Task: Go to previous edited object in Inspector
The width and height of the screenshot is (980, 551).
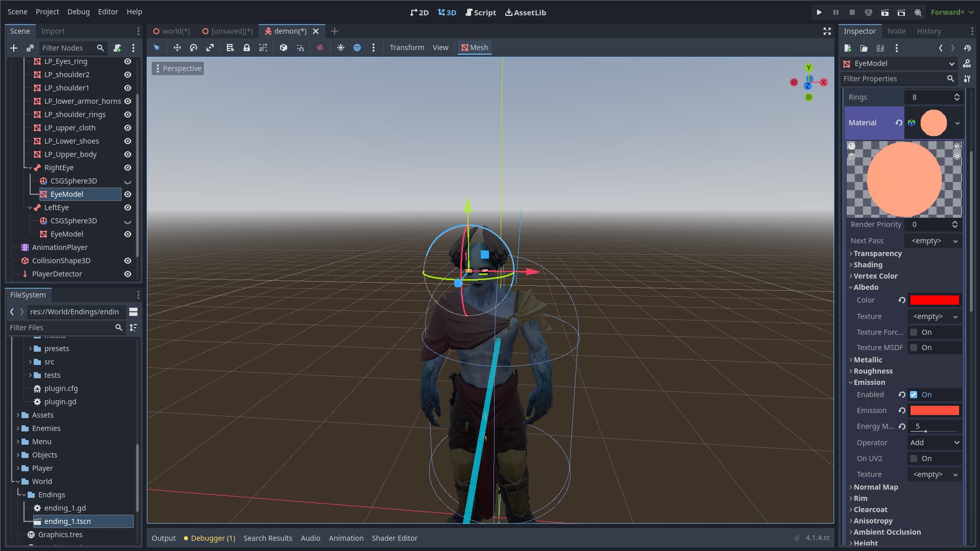Action: pos(941,48)
